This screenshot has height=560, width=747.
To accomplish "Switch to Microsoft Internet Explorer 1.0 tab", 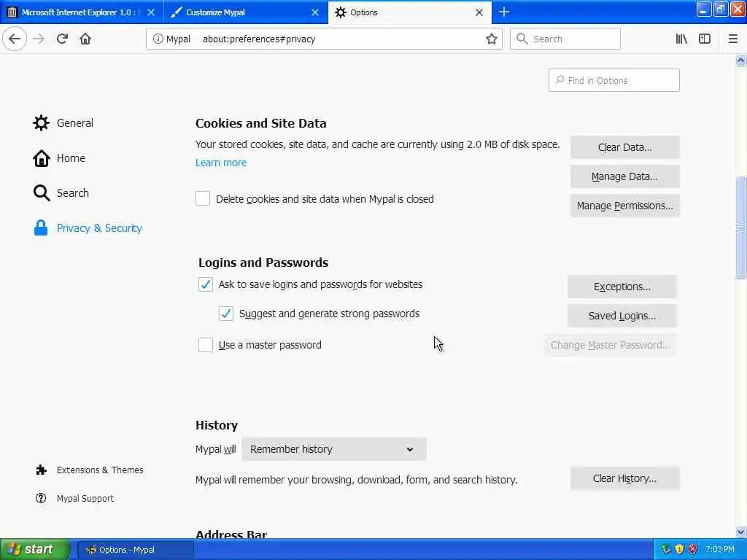I will 81,12.
